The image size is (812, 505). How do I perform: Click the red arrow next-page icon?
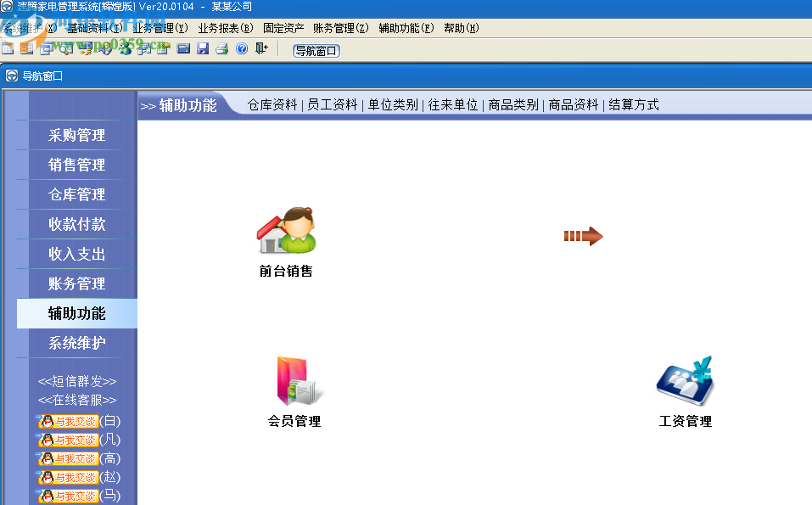click(x=583, y=236)
